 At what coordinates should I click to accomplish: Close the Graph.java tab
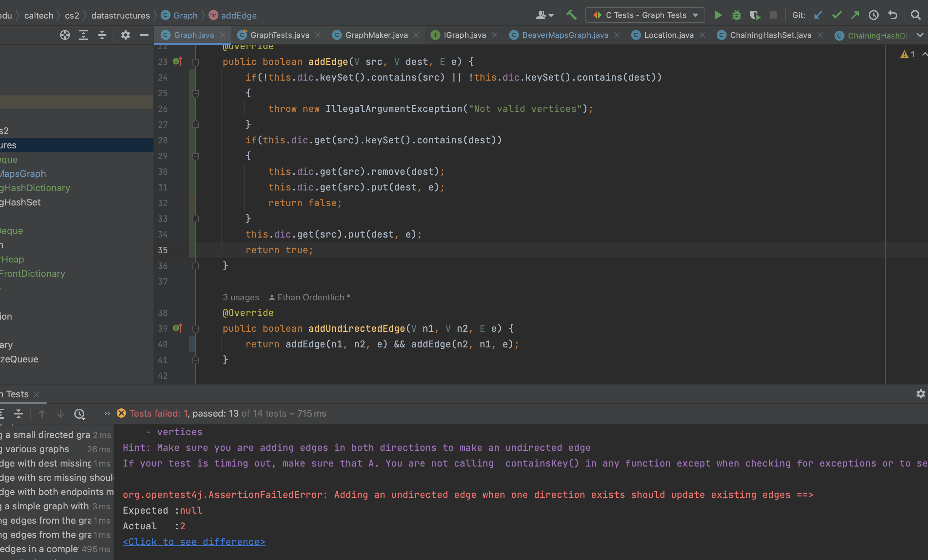click(x=223, y=35)
